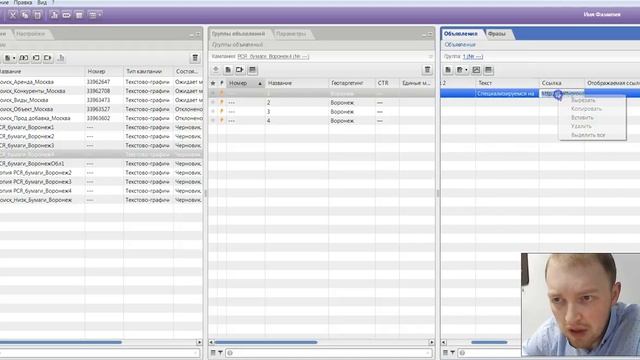Screen dimensions: 640x360
Task: Click greyed chart icon in campaigns panel toolbar
Action: [x=61, y=58]
